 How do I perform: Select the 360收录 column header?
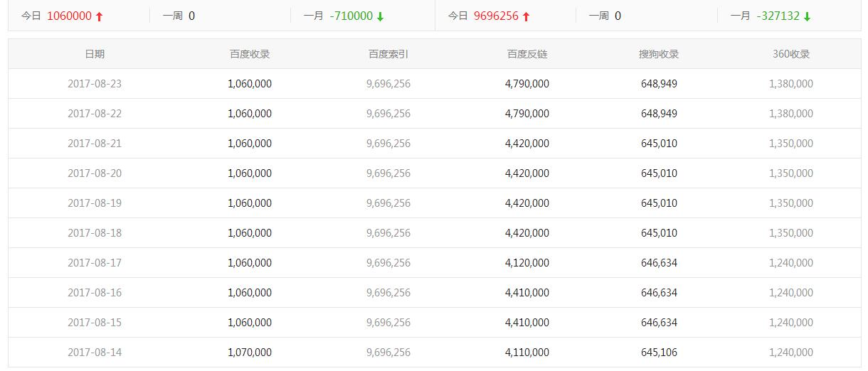(x=791, y=54)
